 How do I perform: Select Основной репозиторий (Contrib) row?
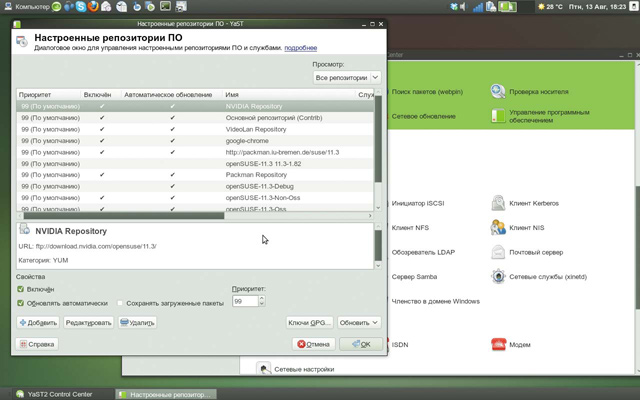pyautogui.click(x=195, y=118)
